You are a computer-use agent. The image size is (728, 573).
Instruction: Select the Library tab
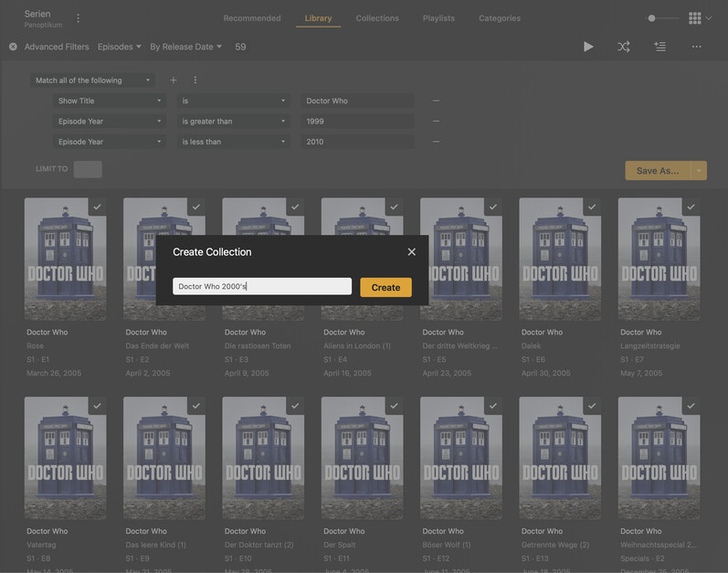click(318, 18)
